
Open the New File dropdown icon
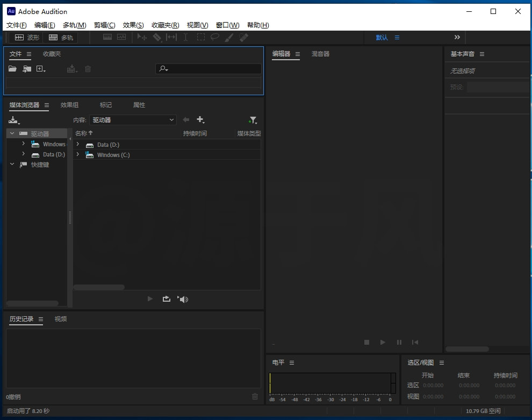click(41, 69)
